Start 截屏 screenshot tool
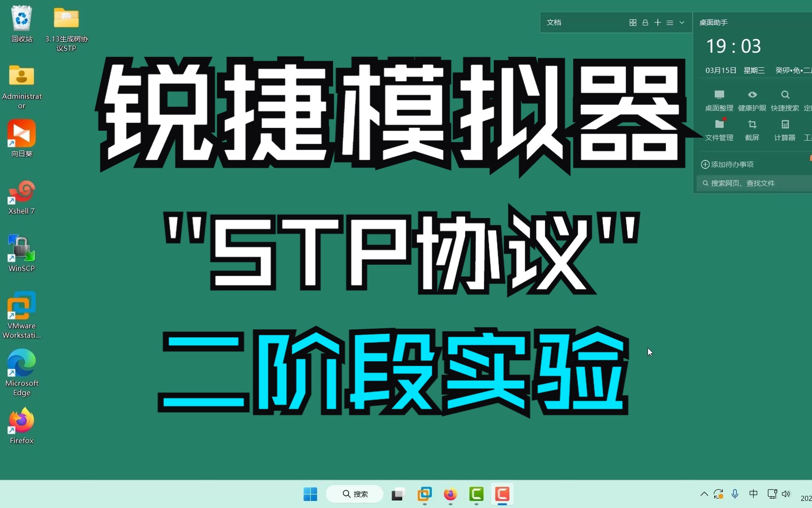The width and height of the screenshot is (812, 508). (x=752, y=130)
